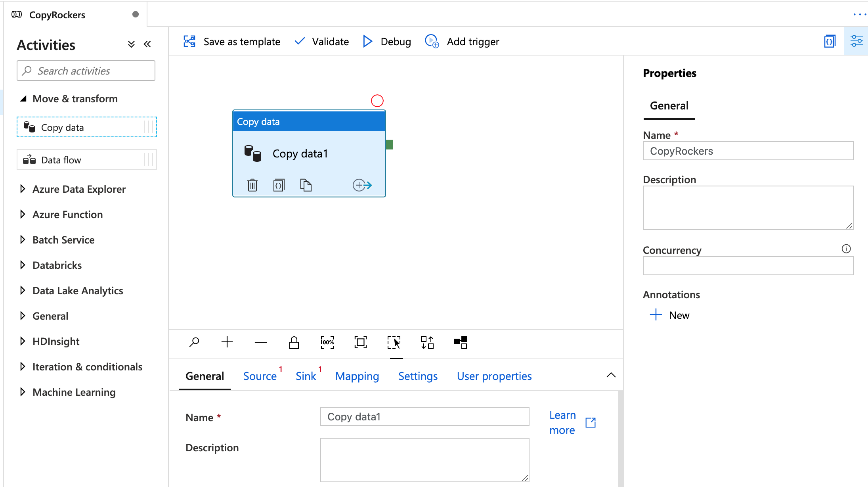Toggle the canvas lock icon
The height and width of the screenshot is (487, 868).
[294, 342]
